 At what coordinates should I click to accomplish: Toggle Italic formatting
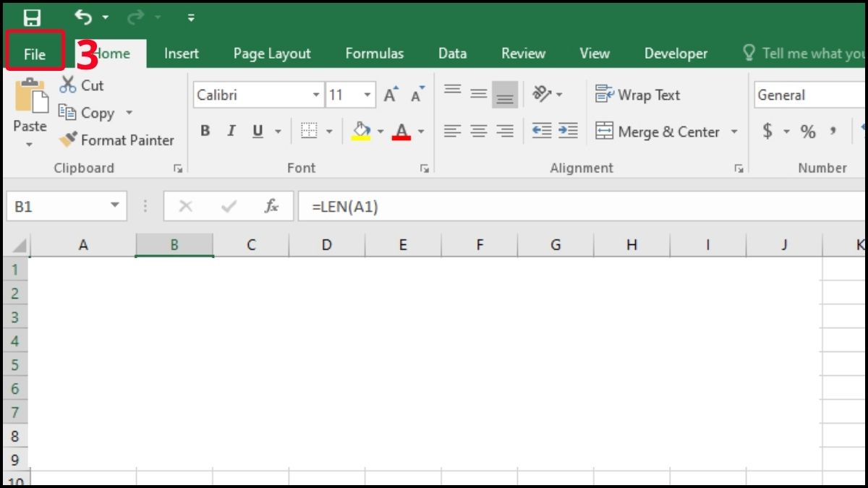[x=231, y=131]
